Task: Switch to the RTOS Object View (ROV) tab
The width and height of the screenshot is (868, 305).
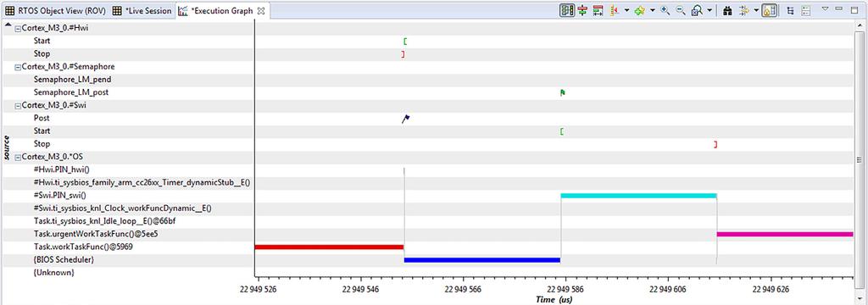Action: (x=55, y=10)
